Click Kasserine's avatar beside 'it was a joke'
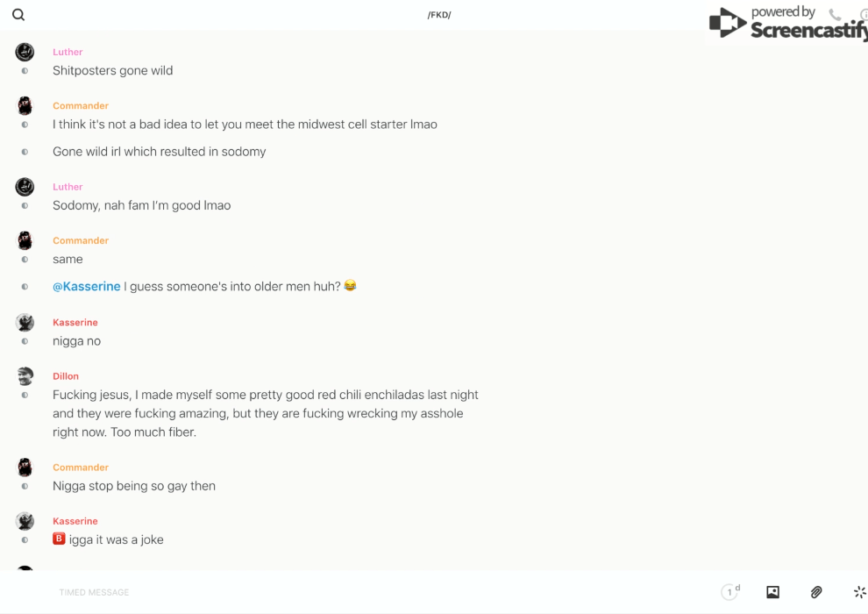The width and height of the screenshot is (868, 614). (25, 521)
